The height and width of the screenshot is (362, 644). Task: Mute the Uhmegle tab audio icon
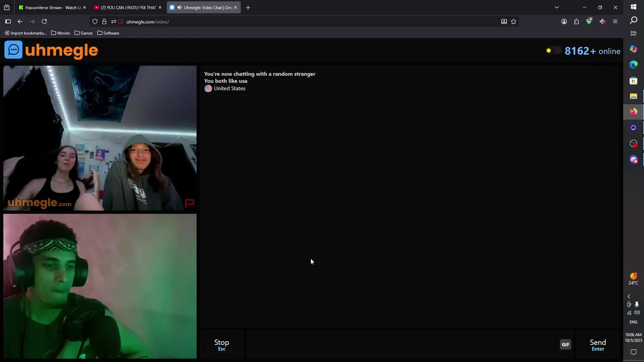tap(179, 8)
